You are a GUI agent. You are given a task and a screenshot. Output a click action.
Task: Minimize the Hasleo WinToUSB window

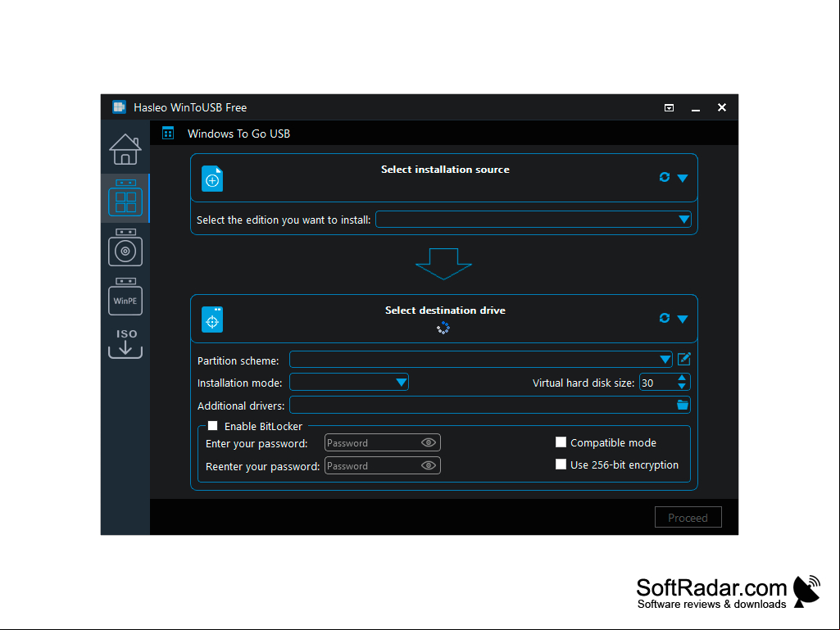(x=696, y=109)
